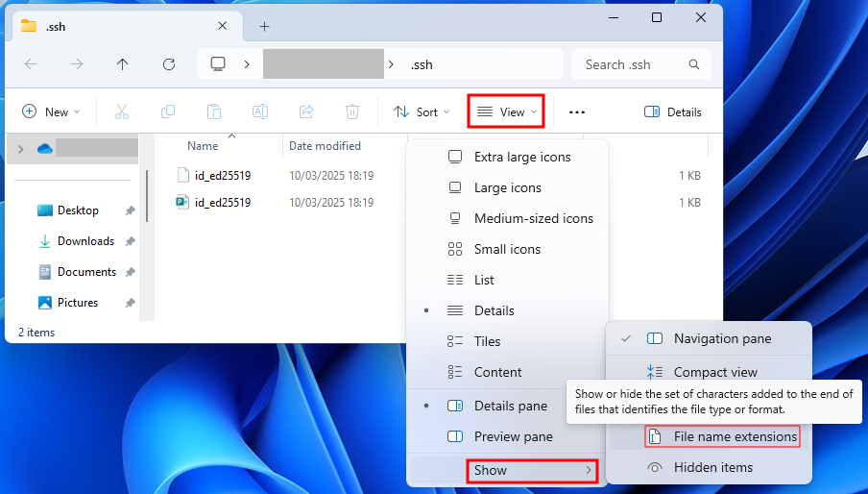Open the New item button
Viewport: 868px width, 494px height.
point(51,111)
